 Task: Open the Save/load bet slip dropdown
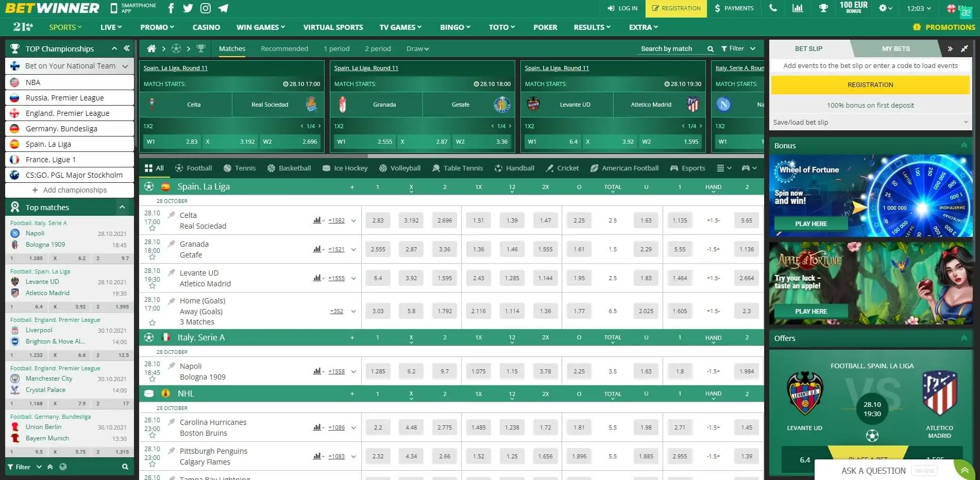click(x=870, y=122)
